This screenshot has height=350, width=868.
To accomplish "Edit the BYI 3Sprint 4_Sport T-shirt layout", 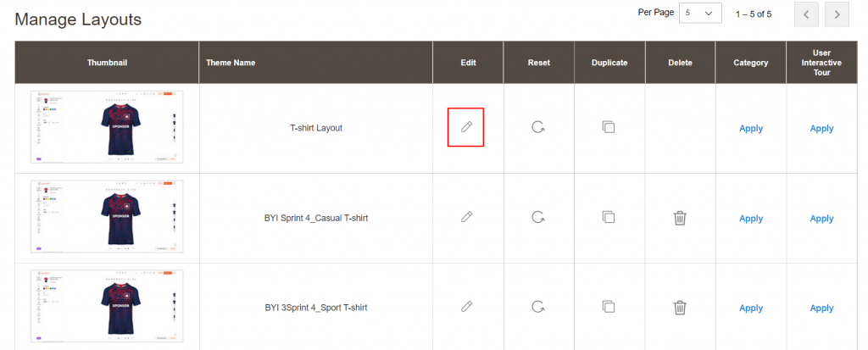I will click(x=466, y=307).
